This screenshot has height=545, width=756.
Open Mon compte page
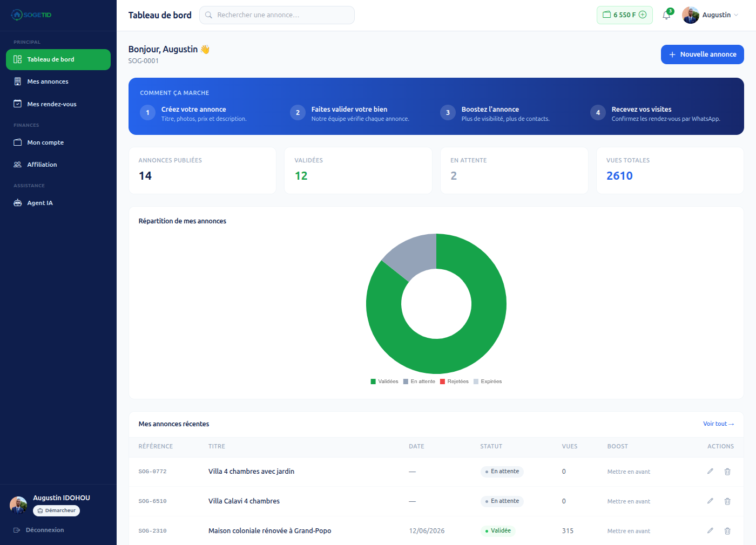coord(58,142)
